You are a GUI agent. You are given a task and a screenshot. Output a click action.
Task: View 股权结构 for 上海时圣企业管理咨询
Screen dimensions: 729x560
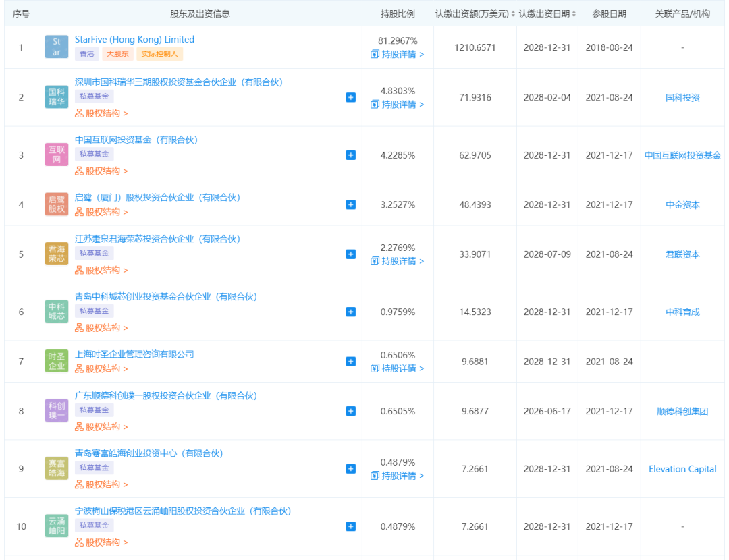tap(101, 368)
